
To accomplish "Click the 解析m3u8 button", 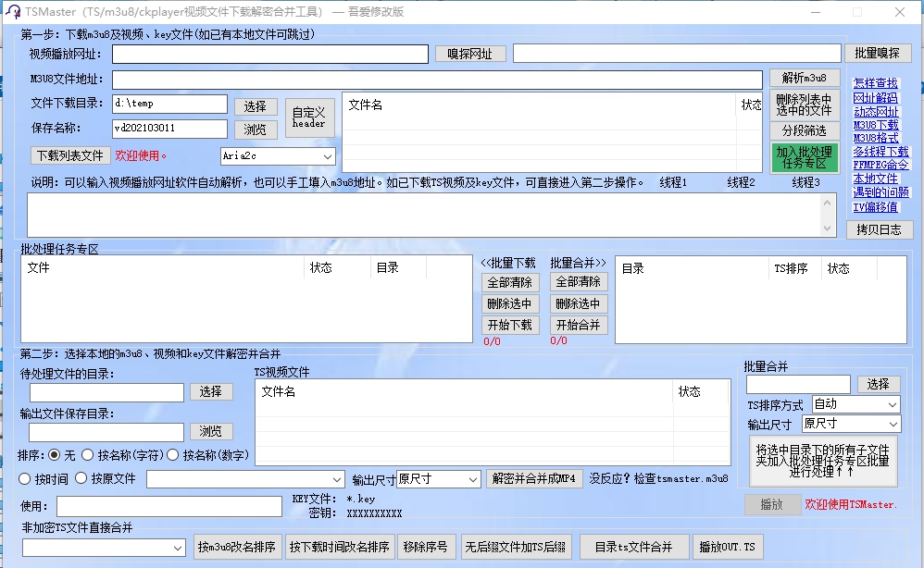I will [805, 78].
